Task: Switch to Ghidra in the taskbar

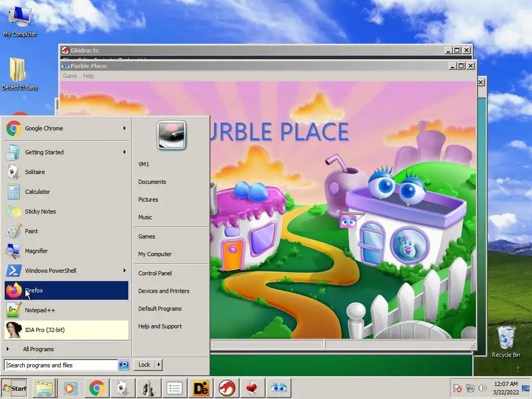Action: (x=227, y=388)
